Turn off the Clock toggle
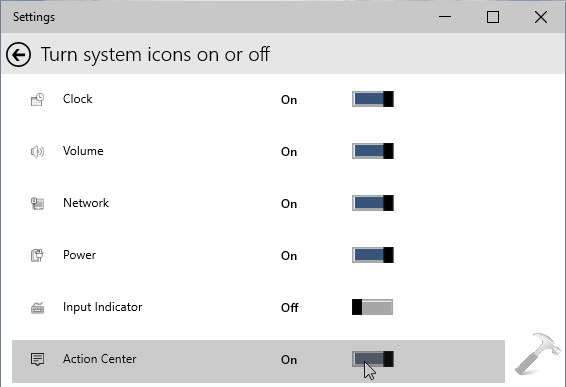The image size is (566, 387). pyautogui.click(x=373, y=99)
